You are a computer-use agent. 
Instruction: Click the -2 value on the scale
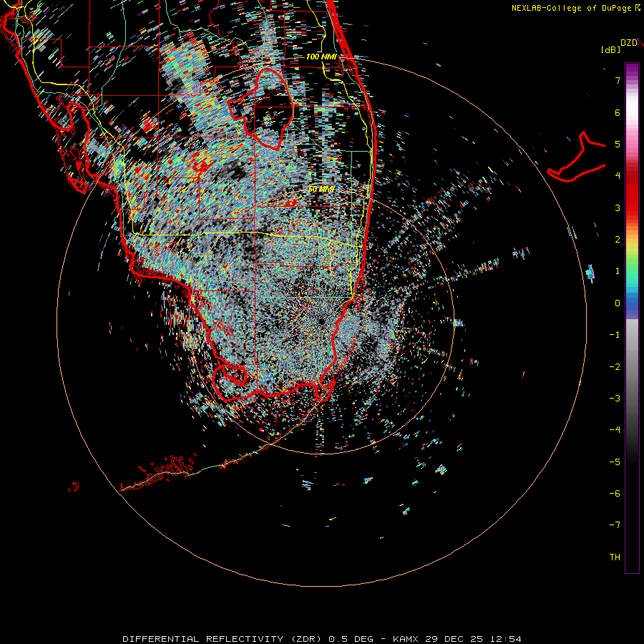(x=615, y=366)
